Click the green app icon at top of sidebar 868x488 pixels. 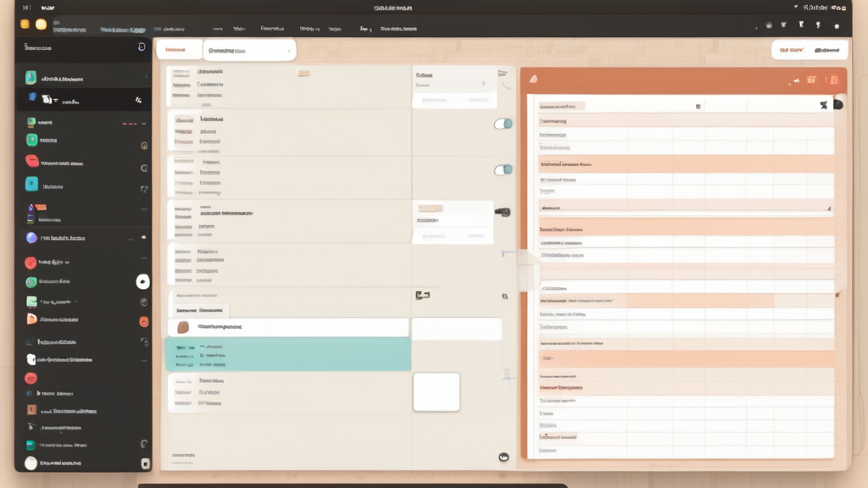pyautogui.click(x=31, y=77)
